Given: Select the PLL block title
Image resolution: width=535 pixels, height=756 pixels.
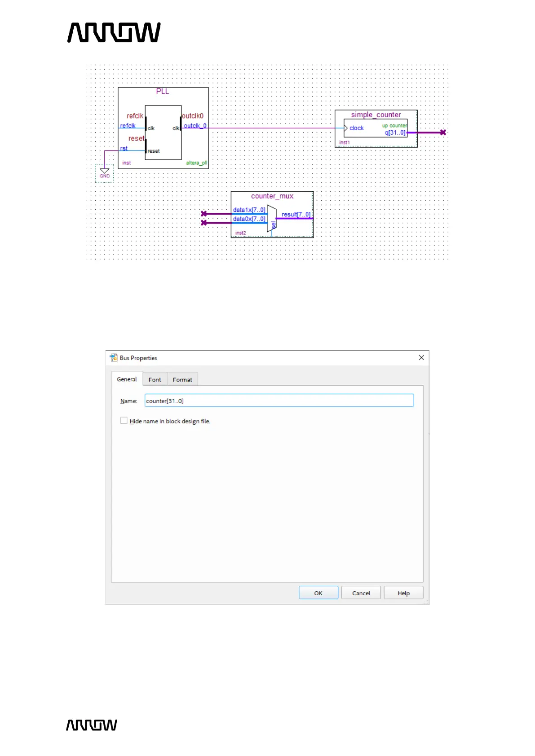Looking at the screenshot, I should 163,92.
